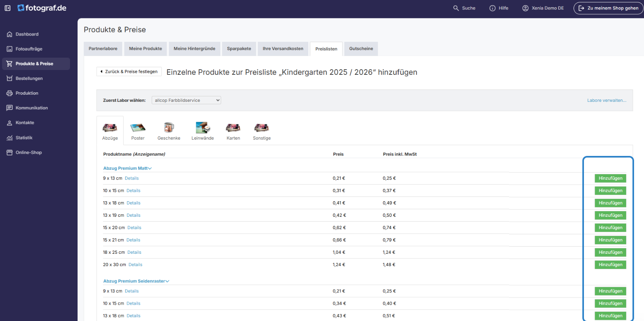Add Seidenraster 9 x 13 cm print
The image size is (644, 321).
coord(611,291)
